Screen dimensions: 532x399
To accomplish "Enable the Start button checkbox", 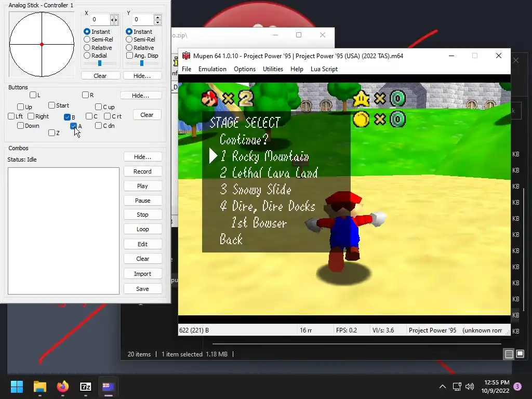I will click(51, 105).
